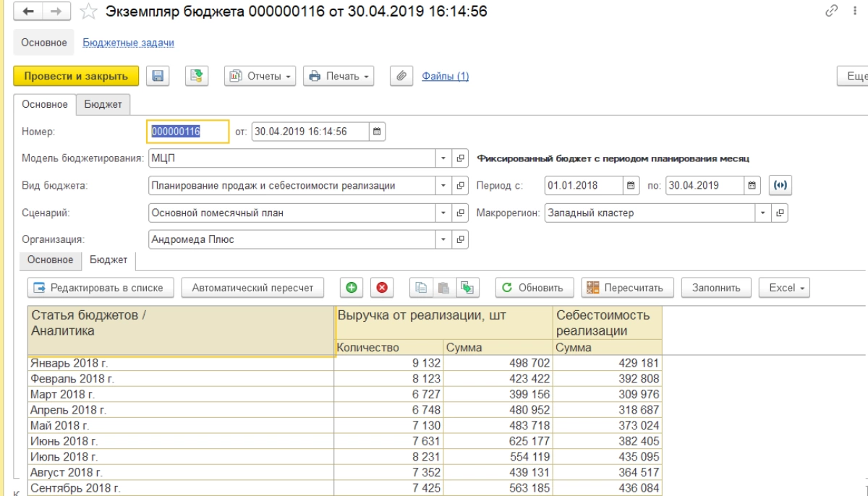868x496 pixels.
Task: Expand the Отчеты dropdown menu
Action: 260,76
